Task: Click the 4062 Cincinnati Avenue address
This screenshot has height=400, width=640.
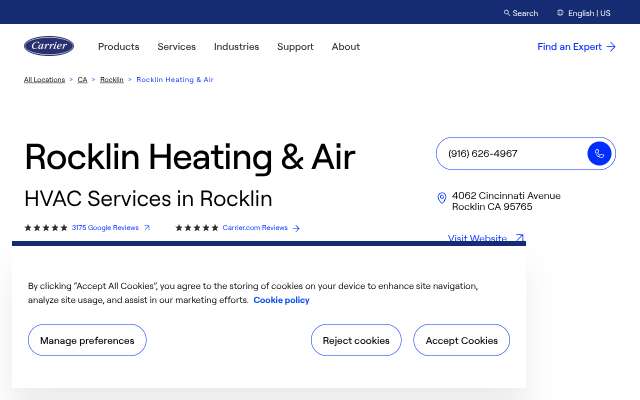Action: tap(506, 201)
